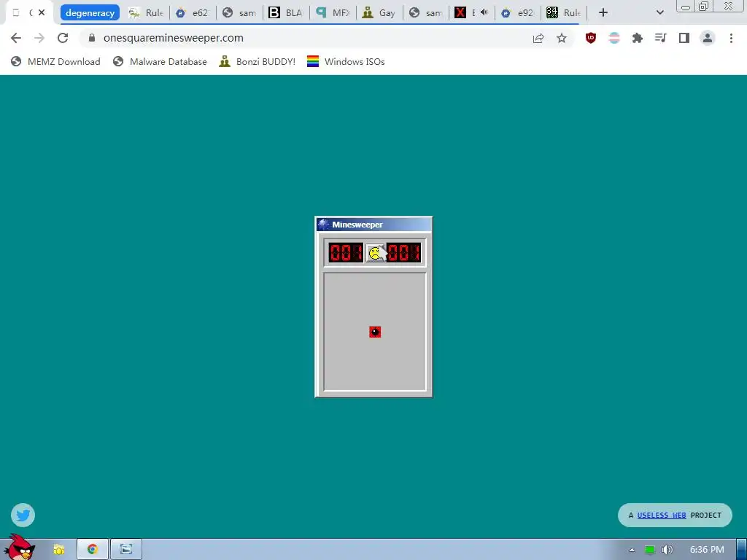Open the 6:36 PM taskbar clock
Viewport: 747px width, 560px height.
(707, 550)
